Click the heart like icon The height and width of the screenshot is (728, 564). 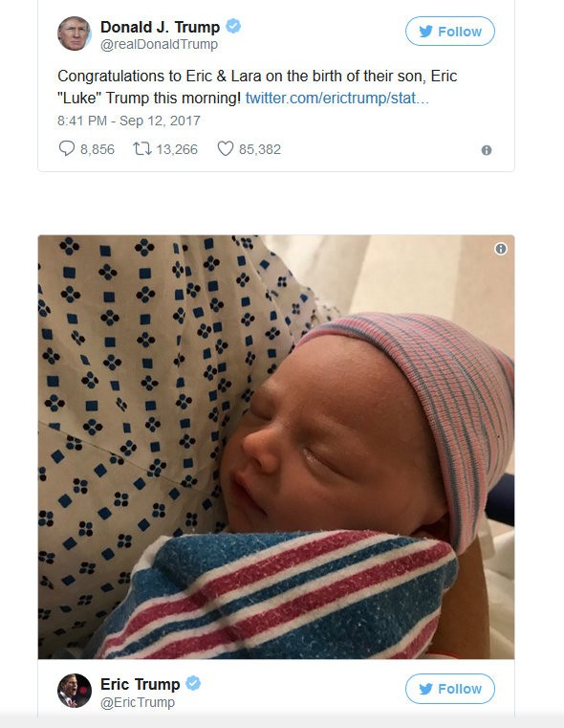226,148
